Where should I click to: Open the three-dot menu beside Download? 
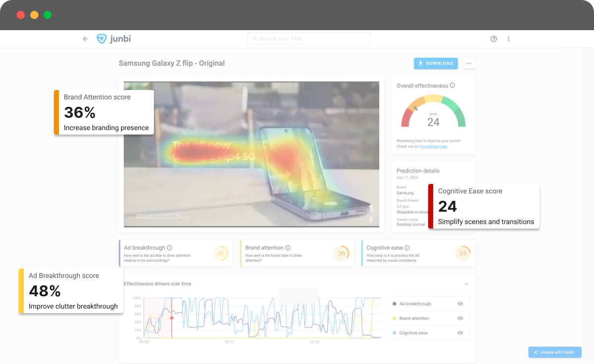point(468,63)
